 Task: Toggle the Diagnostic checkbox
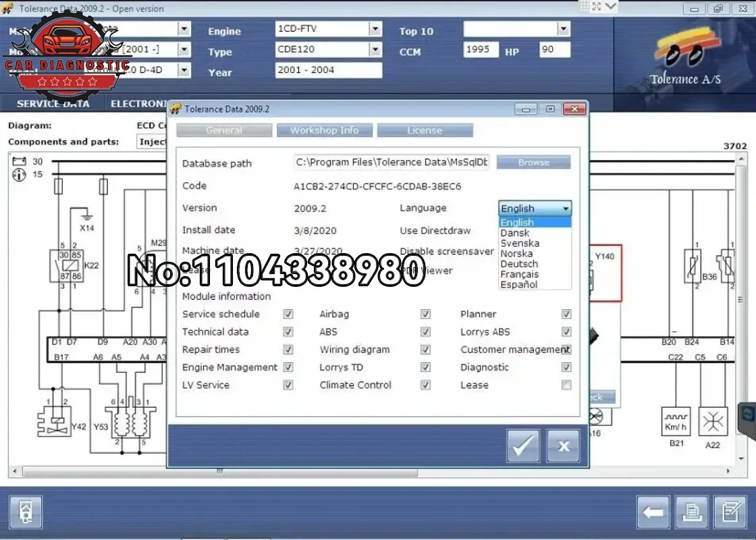click(x=566, y=367)
